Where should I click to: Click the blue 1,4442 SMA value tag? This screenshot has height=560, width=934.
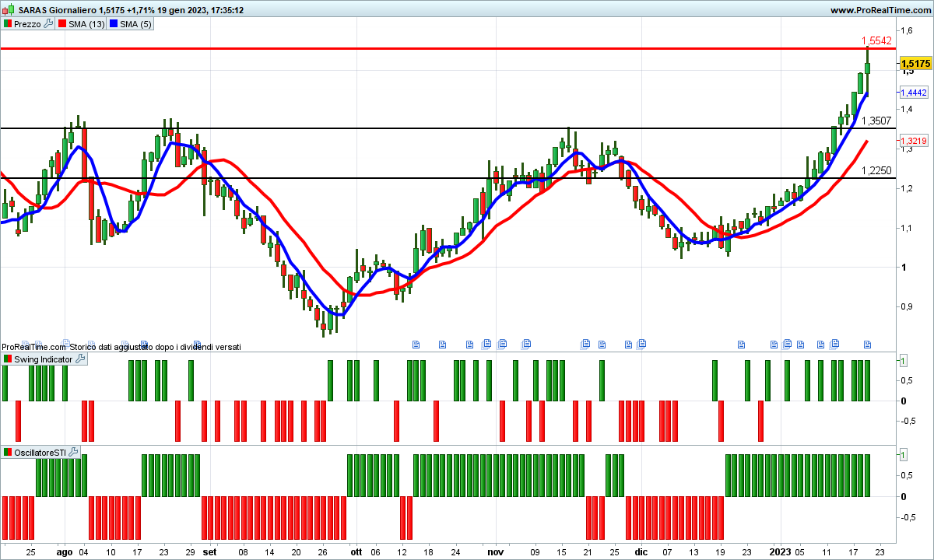(x=913, y=92)
